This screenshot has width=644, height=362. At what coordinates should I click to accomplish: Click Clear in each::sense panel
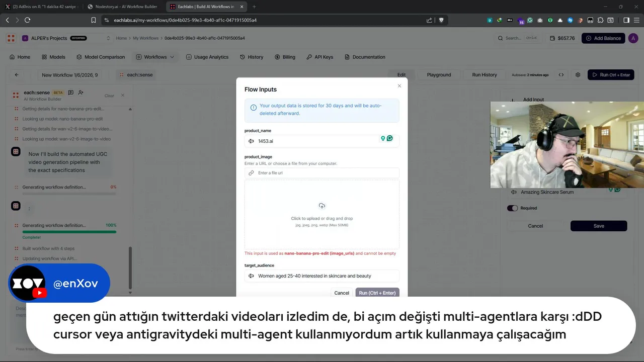point(109,96)
